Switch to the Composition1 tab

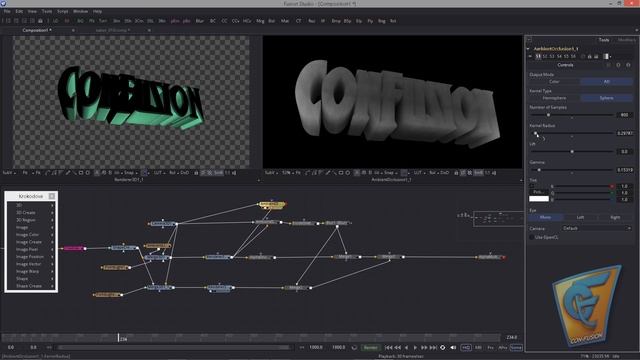coord(37,30)
